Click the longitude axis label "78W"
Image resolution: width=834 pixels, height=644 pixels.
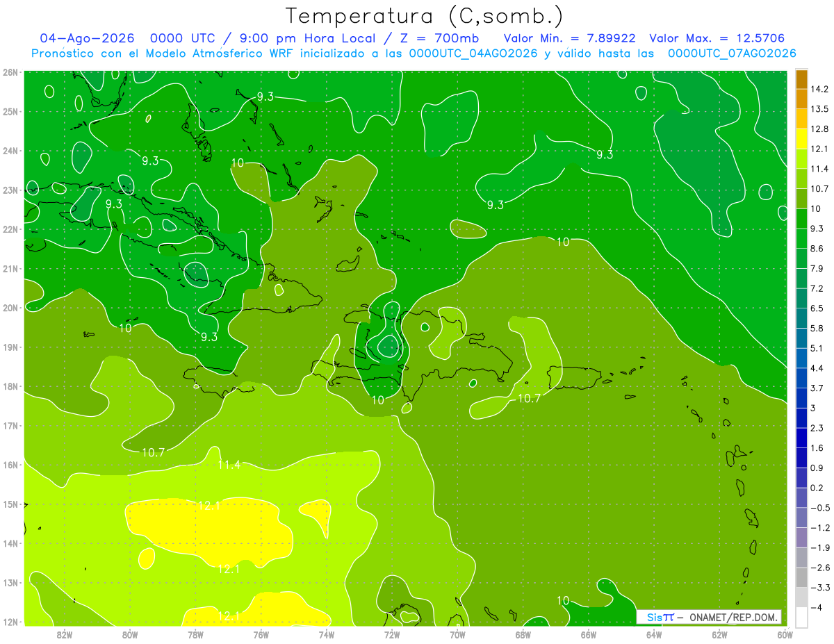coord(195,634)
